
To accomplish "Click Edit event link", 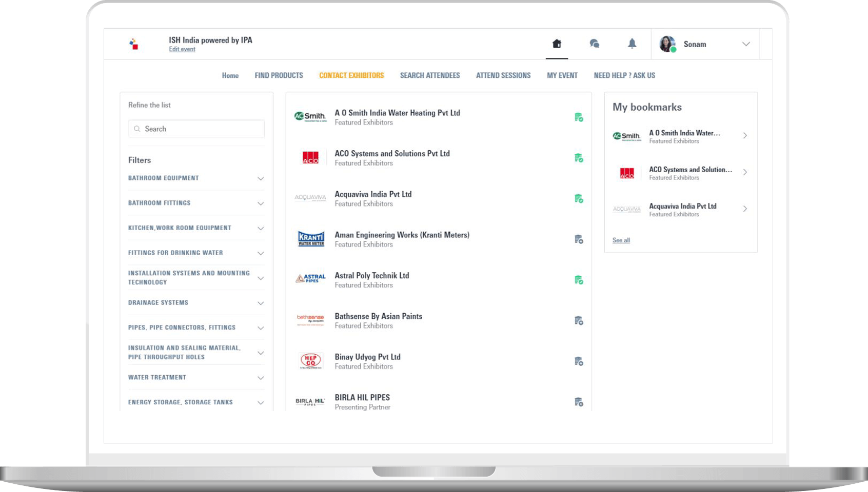I will 182,49.
